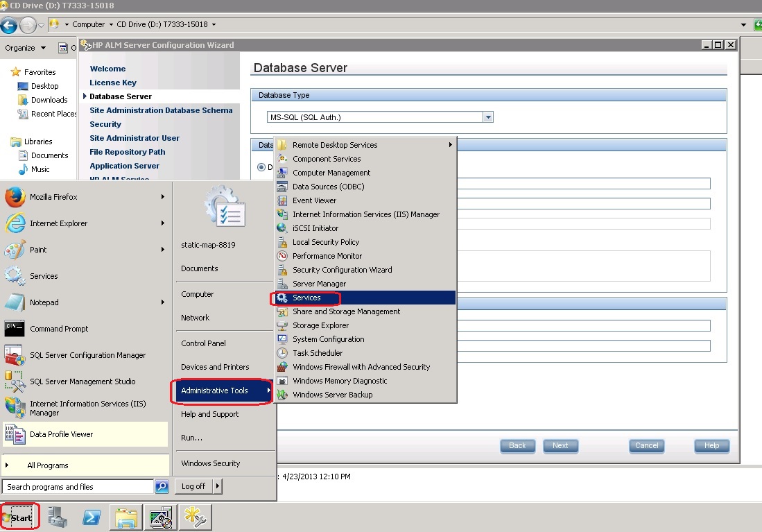
Task: Click the user account picture in Start menu
Action: click(225, 207)
